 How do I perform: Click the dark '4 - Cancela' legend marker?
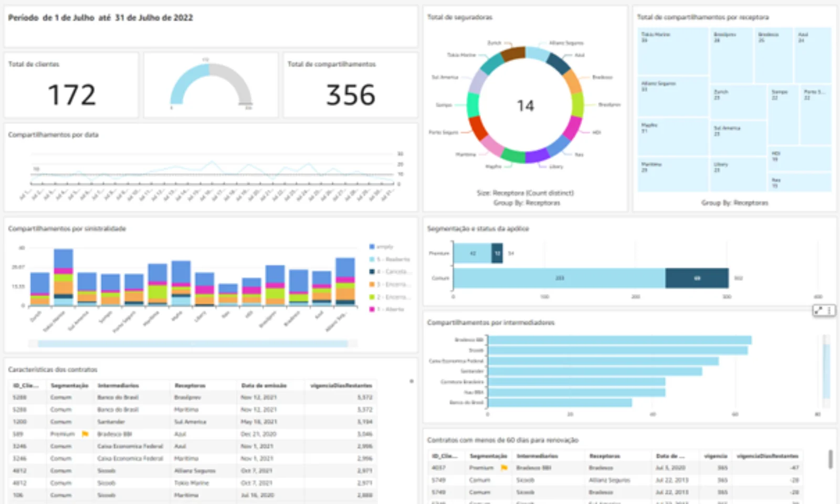372,272
